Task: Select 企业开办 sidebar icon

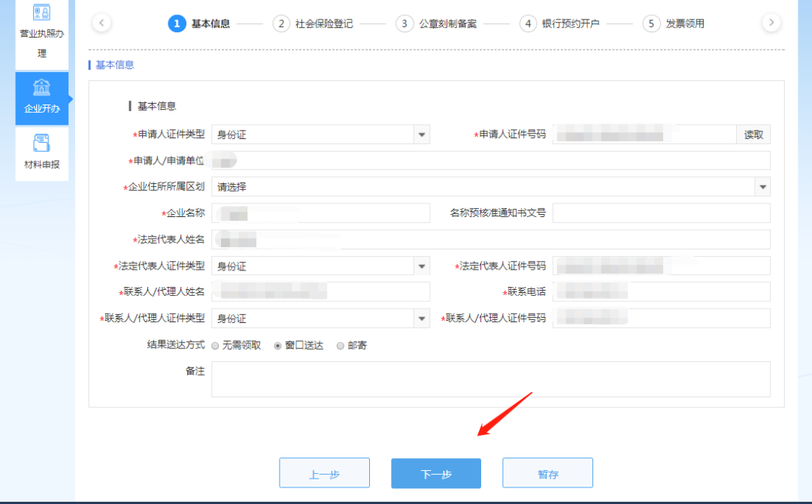Action: pyautogui.click(x=41, y=87)
